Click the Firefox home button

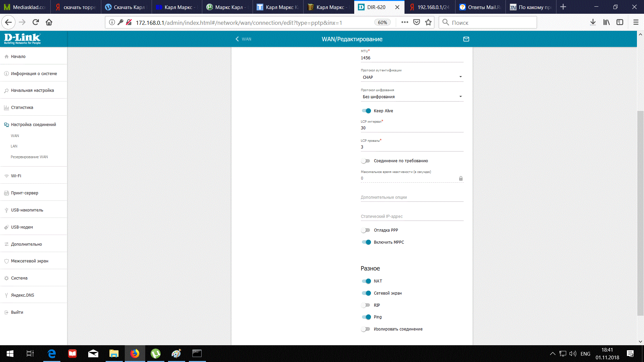tap(49, 22)
